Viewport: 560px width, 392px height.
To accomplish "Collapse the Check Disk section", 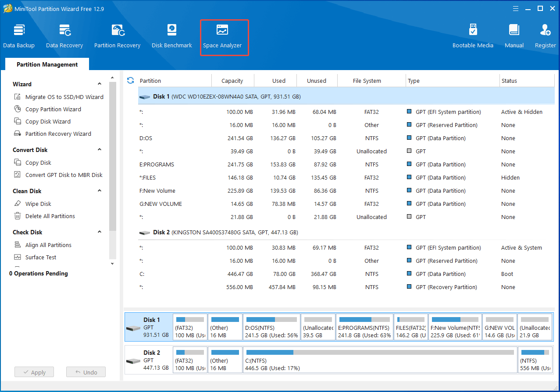I will (100, 232).
